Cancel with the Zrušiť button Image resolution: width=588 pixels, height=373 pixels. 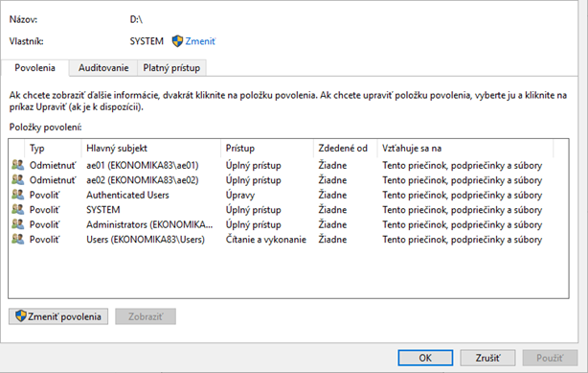[x=487, y=358]
